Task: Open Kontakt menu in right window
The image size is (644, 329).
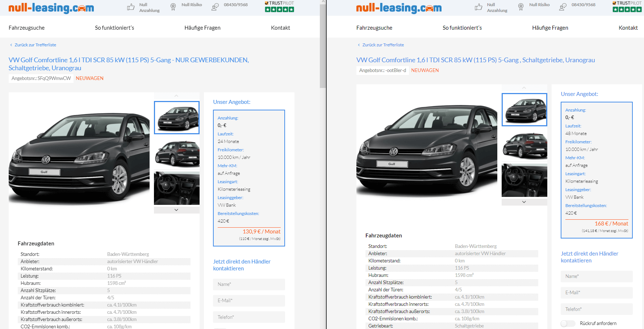Action: [x=628, y=28]
